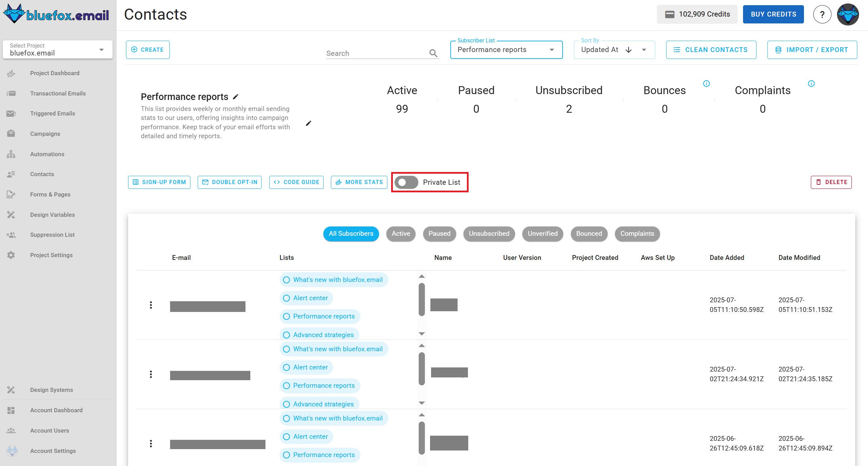Open Bounces info icon
The width and height of the screenshot is (868, 466).
707,83
